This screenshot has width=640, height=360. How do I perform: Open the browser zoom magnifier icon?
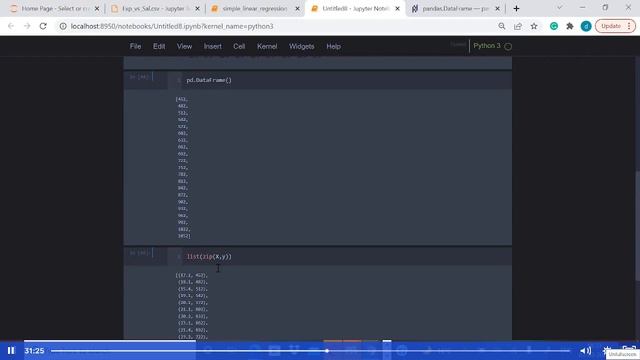502,26
